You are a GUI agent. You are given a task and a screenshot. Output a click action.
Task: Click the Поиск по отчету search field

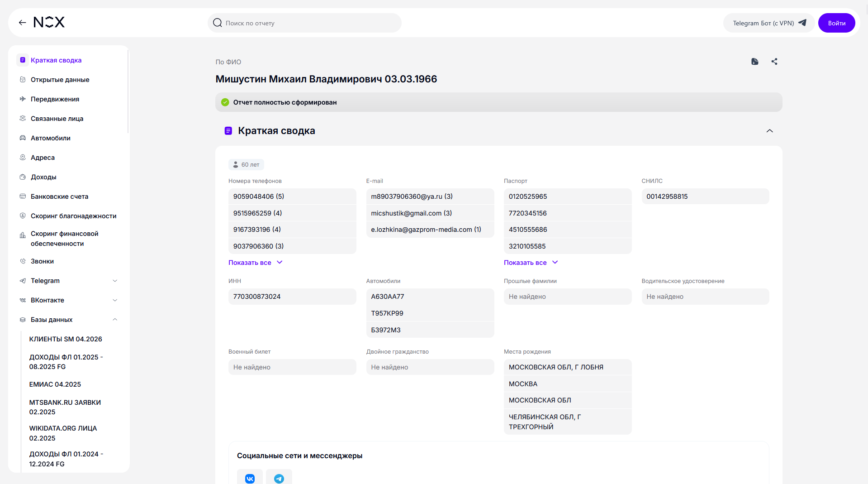tap(304, 23)
